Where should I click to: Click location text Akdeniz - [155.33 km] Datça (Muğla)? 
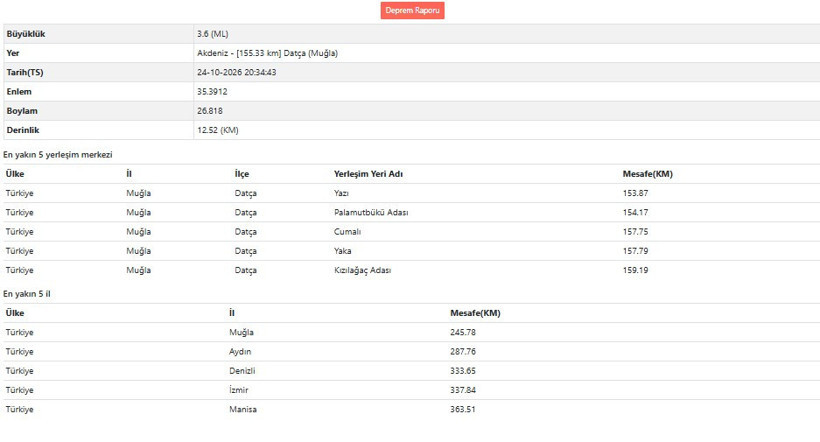pyautogui.click(x=267, y=53)
